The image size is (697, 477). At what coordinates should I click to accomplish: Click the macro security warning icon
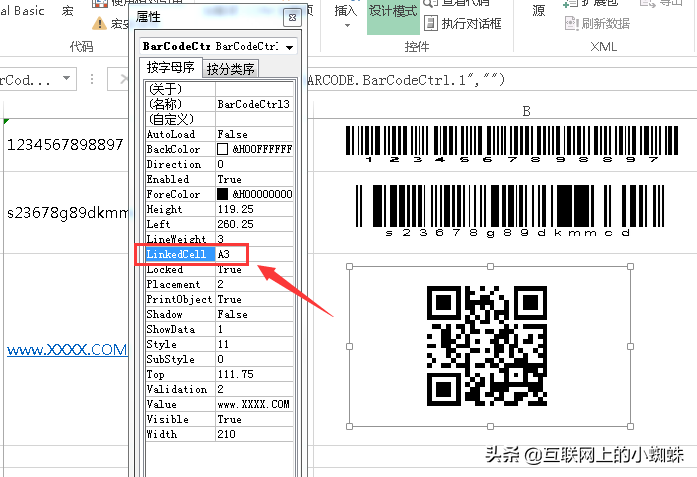click(99, 23)
